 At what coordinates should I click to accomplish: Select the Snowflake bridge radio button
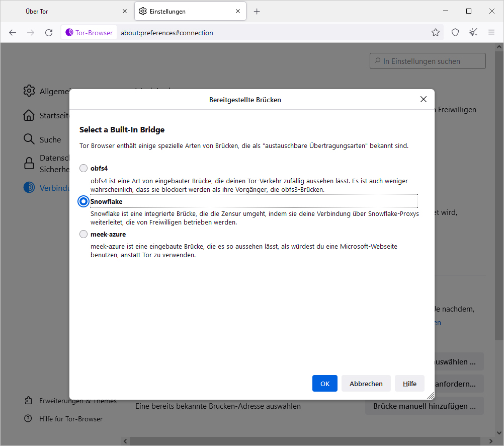tap(83, 201)
